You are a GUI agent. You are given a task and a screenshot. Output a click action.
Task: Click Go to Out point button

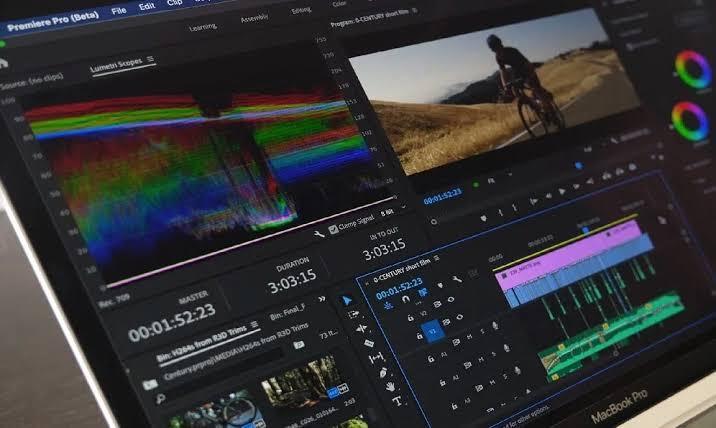tap(590, 181)
